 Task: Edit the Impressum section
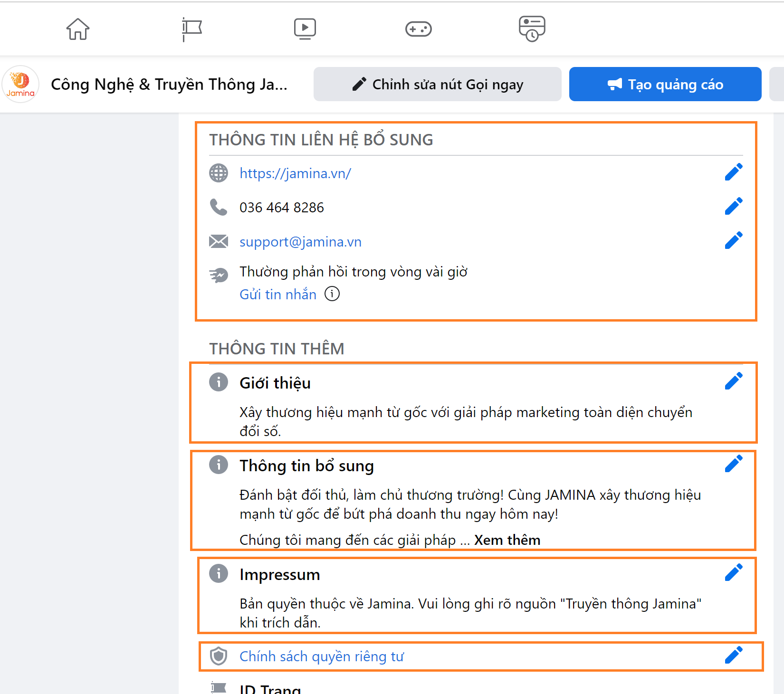click(733, 573)
